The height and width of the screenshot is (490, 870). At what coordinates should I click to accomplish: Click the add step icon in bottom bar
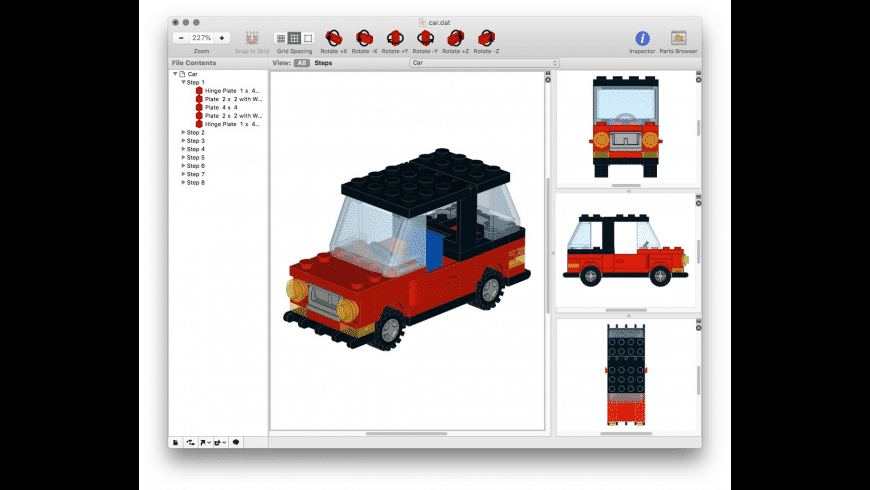pyautogui.click(x=190, y=442)
